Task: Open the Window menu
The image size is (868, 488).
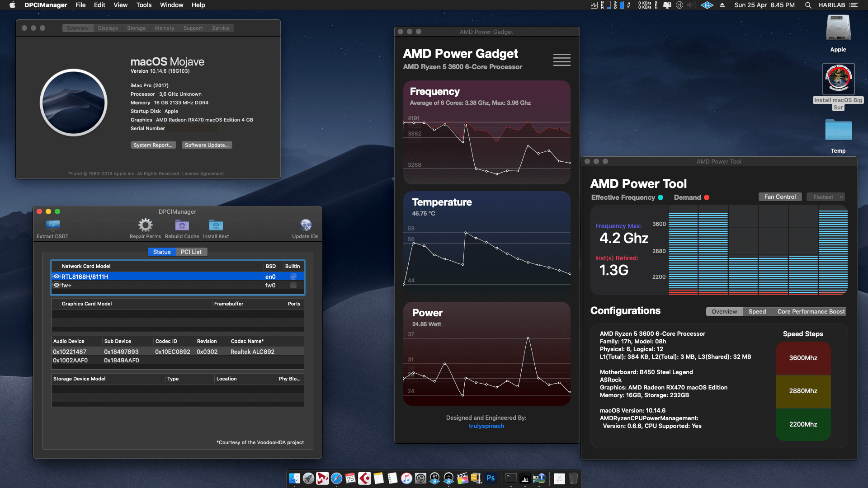Action: click(x=171, y=5)
